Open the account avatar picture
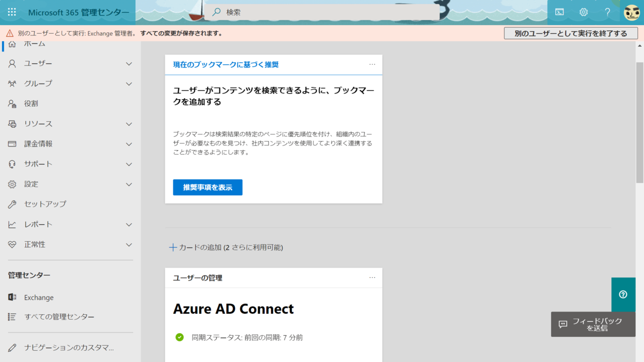 click(x=632, y=12)
